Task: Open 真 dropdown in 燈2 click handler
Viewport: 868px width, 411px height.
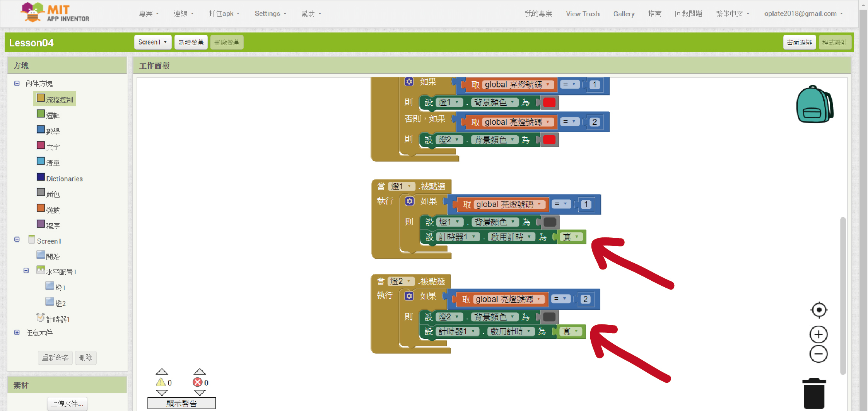Action: pos(571,331)
